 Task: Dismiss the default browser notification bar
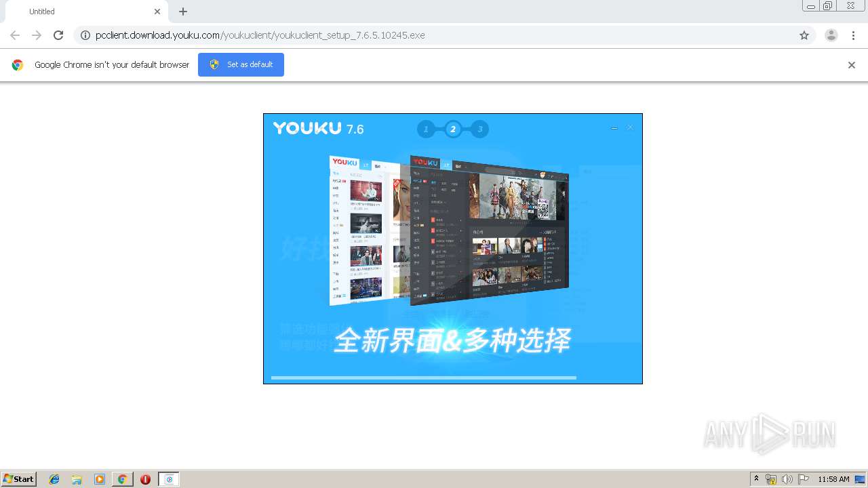tap(852, 65)
